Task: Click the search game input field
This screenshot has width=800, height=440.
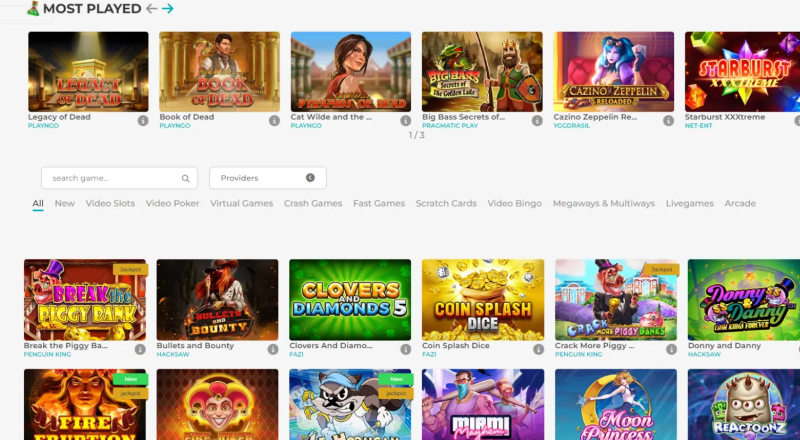Action: coord(119,178)
